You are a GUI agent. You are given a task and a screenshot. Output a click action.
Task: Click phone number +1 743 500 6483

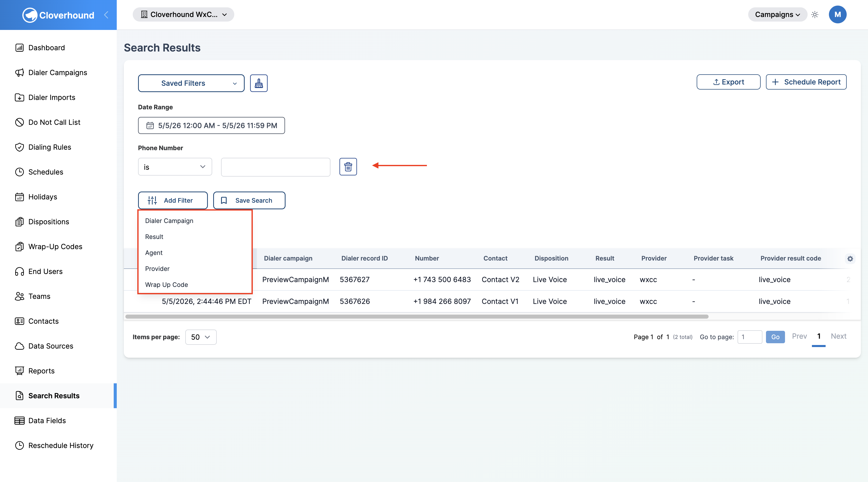442,280
